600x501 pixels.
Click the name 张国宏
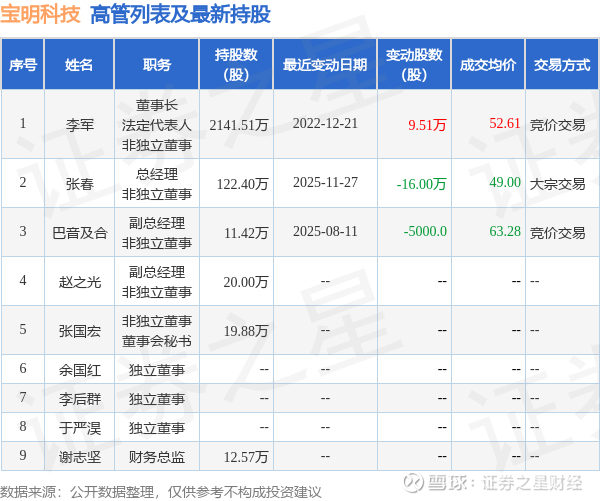[80, 331]
